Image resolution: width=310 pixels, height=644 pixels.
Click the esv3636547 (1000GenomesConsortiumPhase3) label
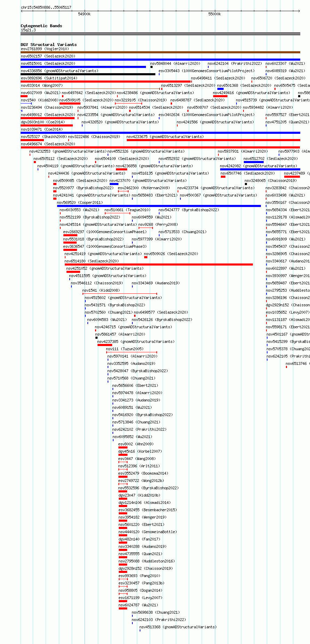pyautogui.click(x=105, y=246)
